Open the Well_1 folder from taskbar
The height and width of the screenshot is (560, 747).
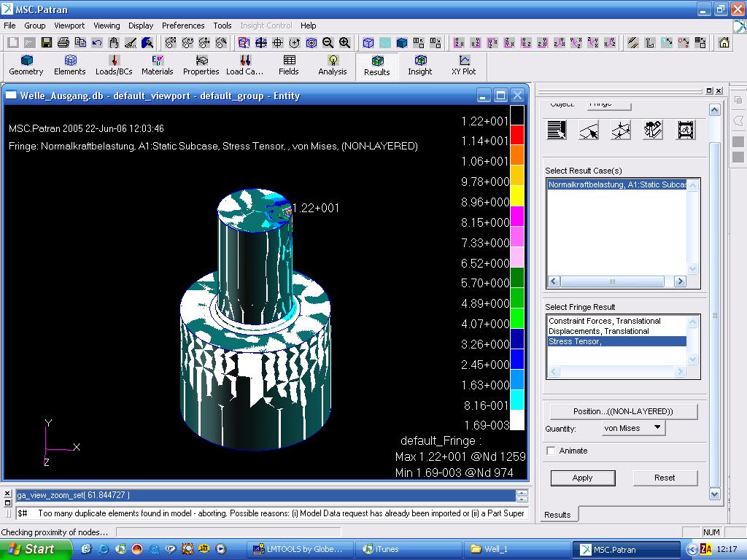point(516,549)
